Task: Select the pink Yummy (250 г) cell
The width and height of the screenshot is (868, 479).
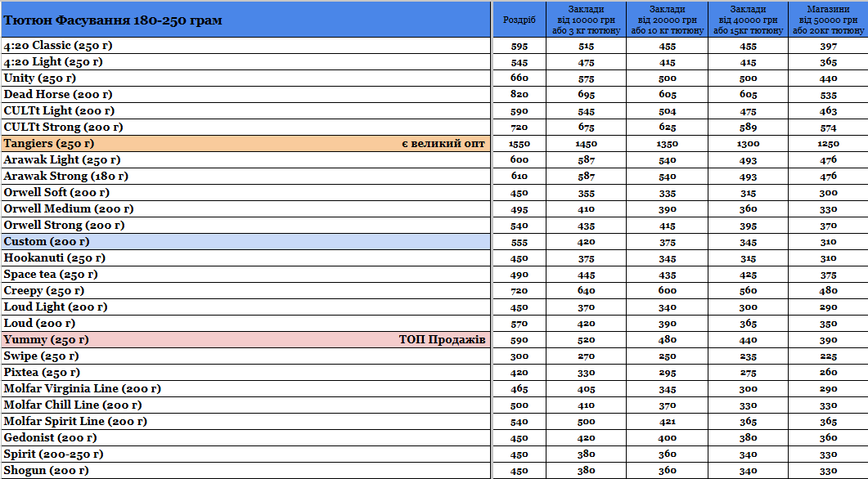Action: (245, 340)
